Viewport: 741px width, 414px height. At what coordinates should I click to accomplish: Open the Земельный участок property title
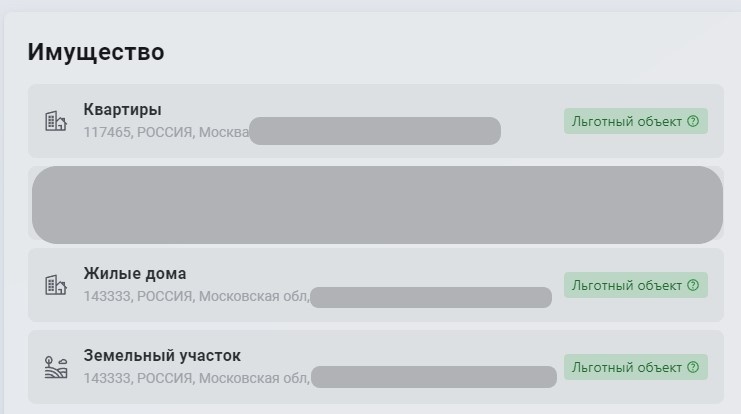pos(162,355)
